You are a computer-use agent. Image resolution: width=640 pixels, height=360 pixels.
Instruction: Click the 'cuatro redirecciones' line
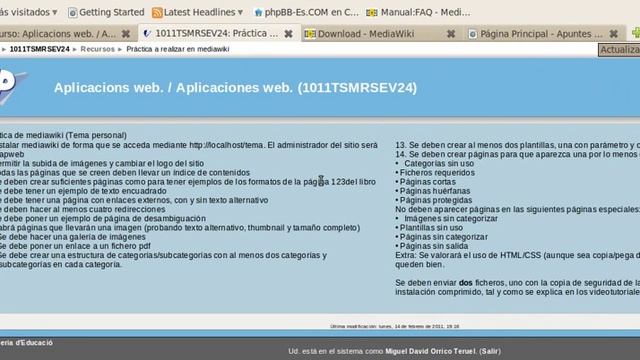(82, 209)
